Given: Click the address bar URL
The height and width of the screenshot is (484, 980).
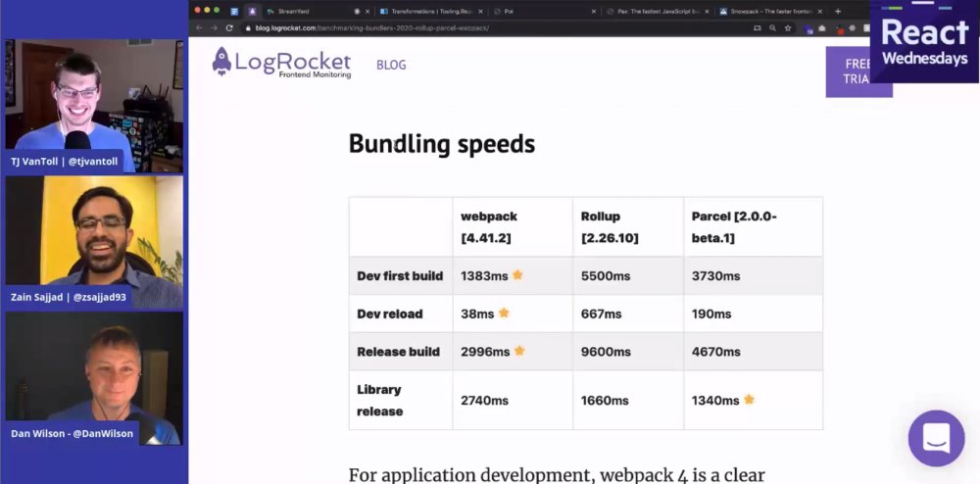Looking at the screenshot, I should pos(371,28).
